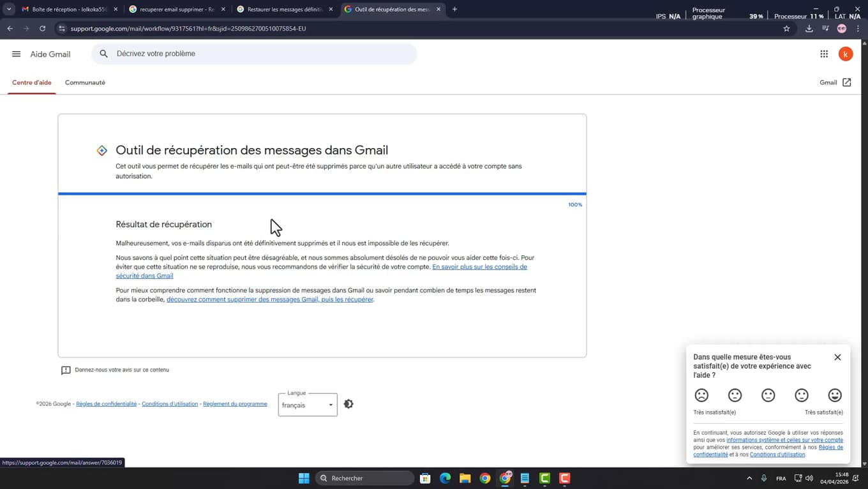Click the blue 100% progress bar
The height and width of the screenshot is (489, 868).
[x=322, y=193]
